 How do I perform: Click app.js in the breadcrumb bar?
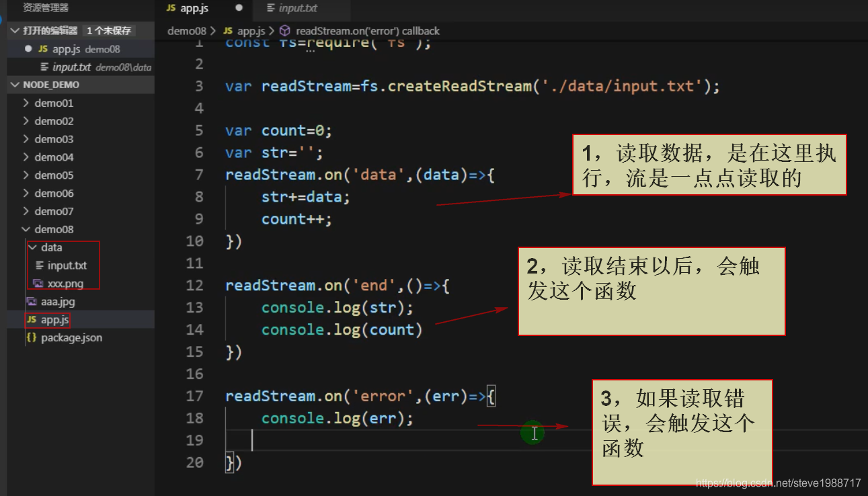click(253, 31)
